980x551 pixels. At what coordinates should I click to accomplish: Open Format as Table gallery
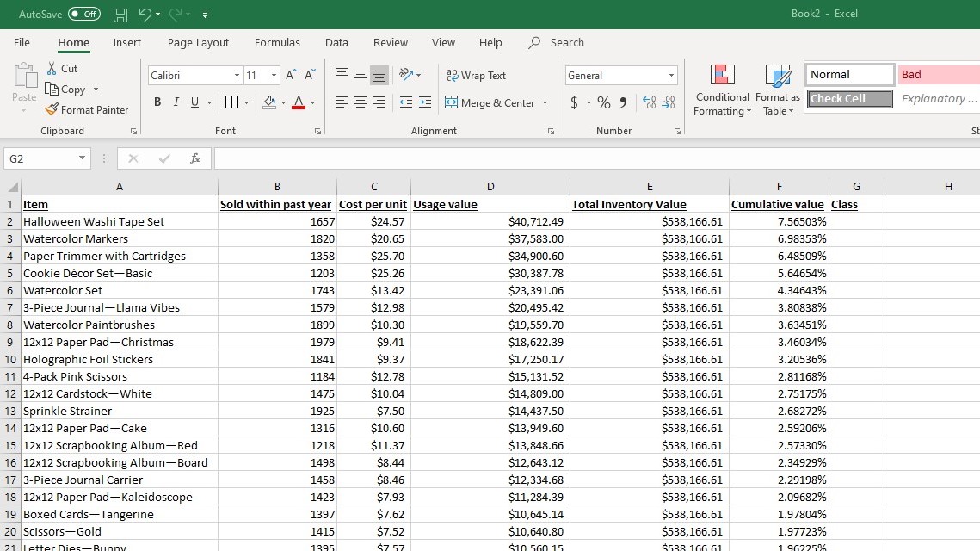[778, 90]
